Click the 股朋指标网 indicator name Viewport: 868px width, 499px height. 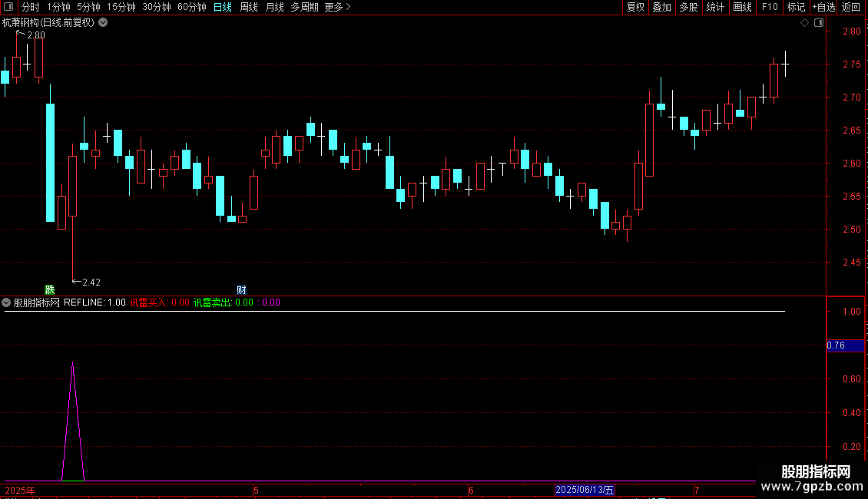coord(37,302)
